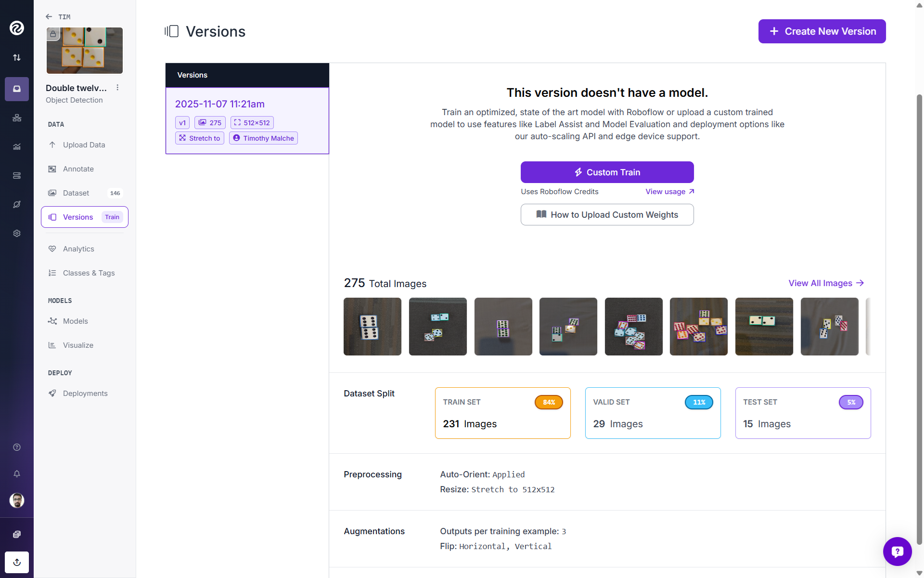Open the chat support bubble
The image size is (924, 578).
(x=897, y=552)
